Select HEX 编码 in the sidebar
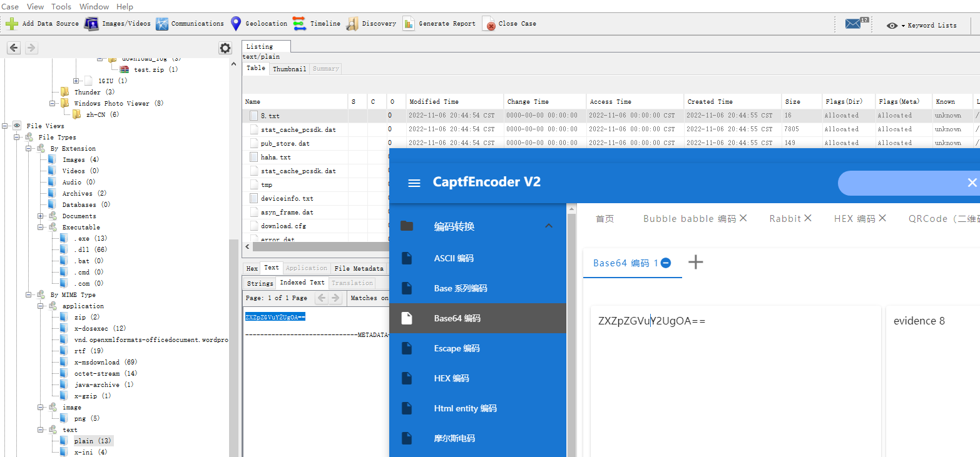Viewport: 980px width, 457px height. pyautogui.click(x=451, y=378)
